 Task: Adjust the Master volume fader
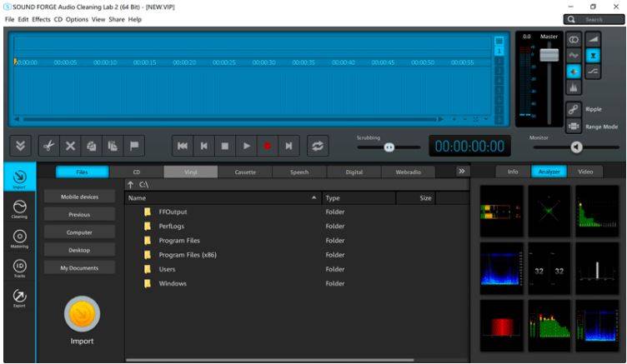(x=549, y=55)
